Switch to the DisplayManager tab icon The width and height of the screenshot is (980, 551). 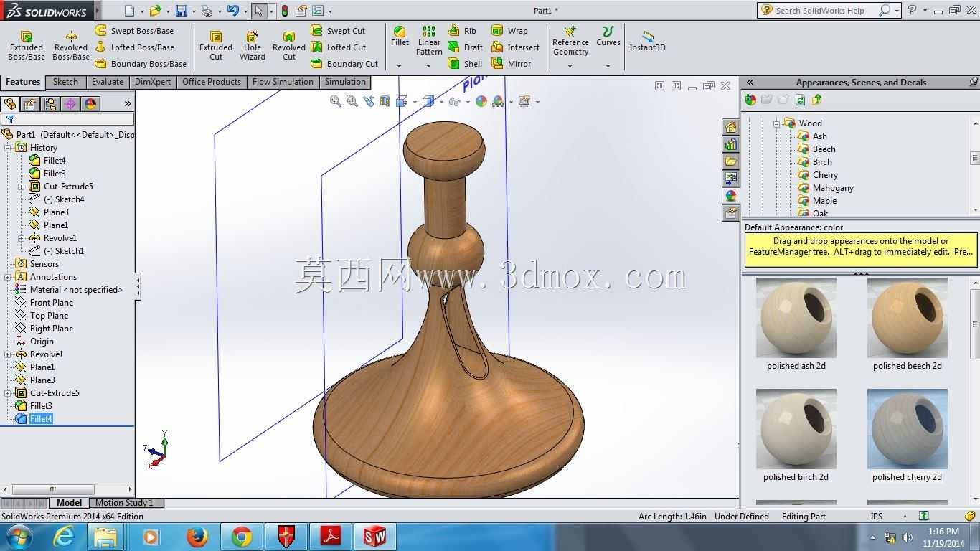(90, 104)
